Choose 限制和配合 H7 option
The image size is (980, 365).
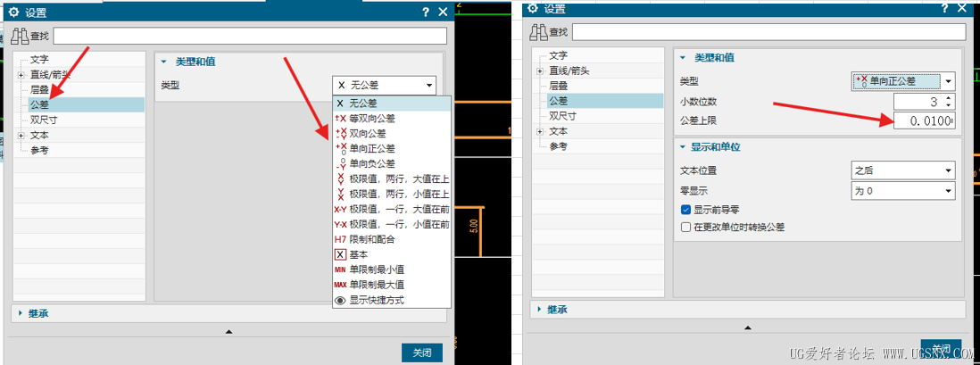click(391, 239)
